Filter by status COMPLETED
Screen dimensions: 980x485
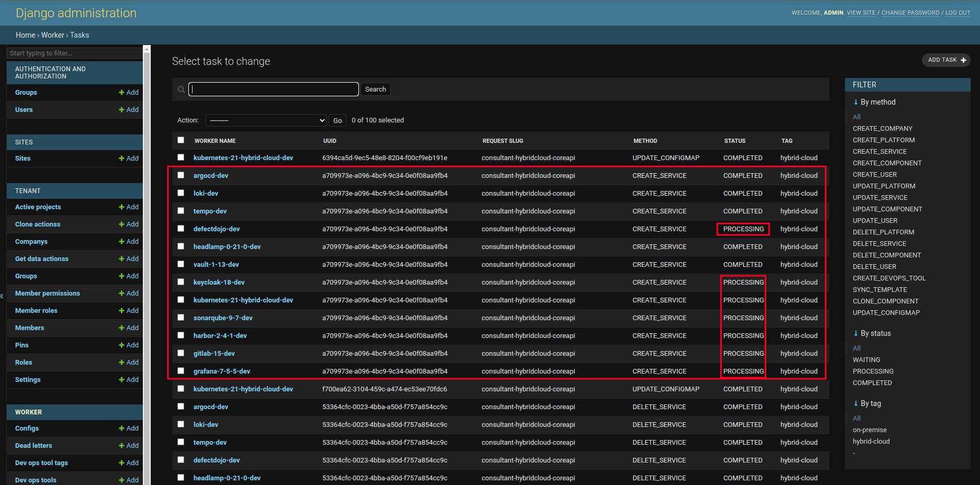(872, 383)
